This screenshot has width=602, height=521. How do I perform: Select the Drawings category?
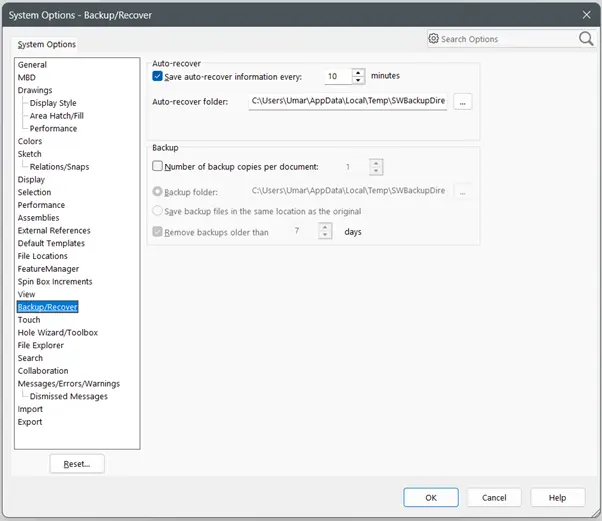tap(35, 90)
